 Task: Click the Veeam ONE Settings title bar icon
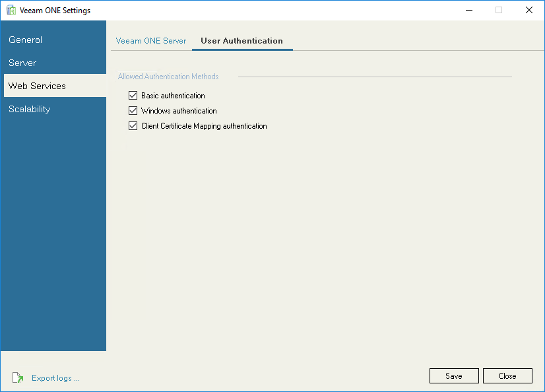[x=11, y=11]
